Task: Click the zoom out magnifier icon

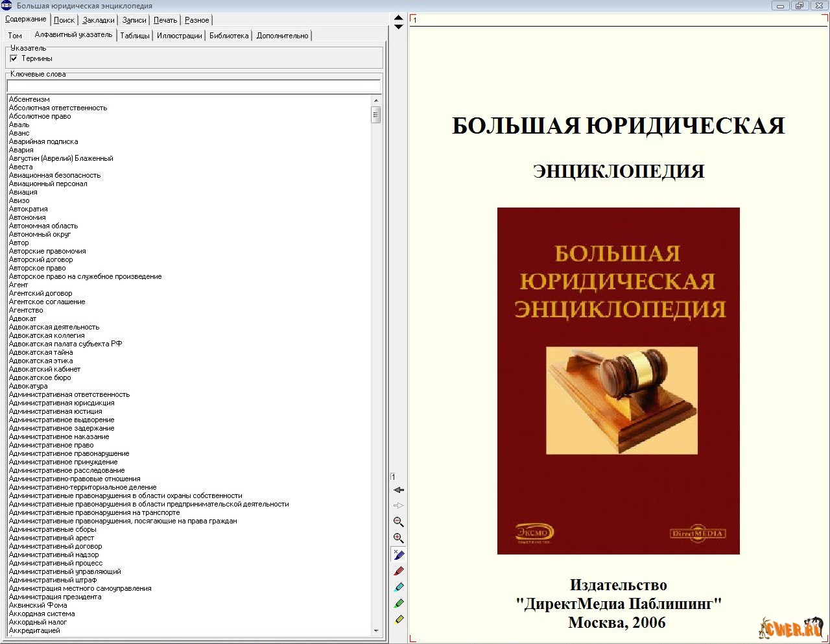Action: (x=399, y=522)
